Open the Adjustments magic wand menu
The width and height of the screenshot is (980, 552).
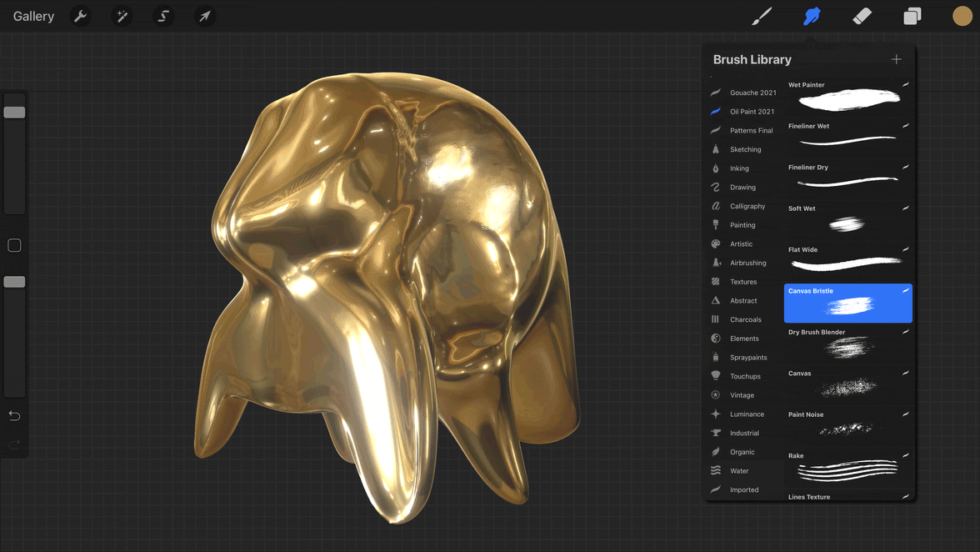click(122, 17)
